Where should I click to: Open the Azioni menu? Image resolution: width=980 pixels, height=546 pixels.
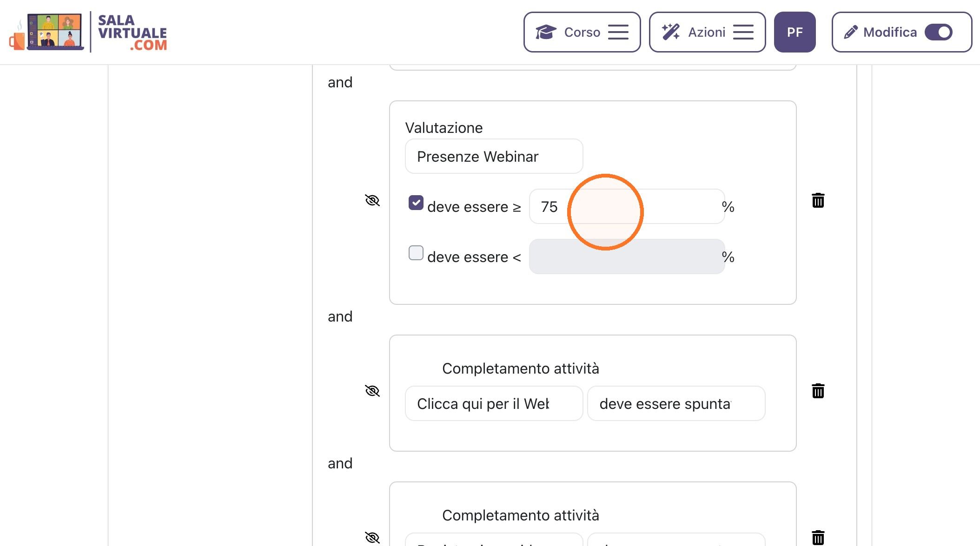point(707,32)
